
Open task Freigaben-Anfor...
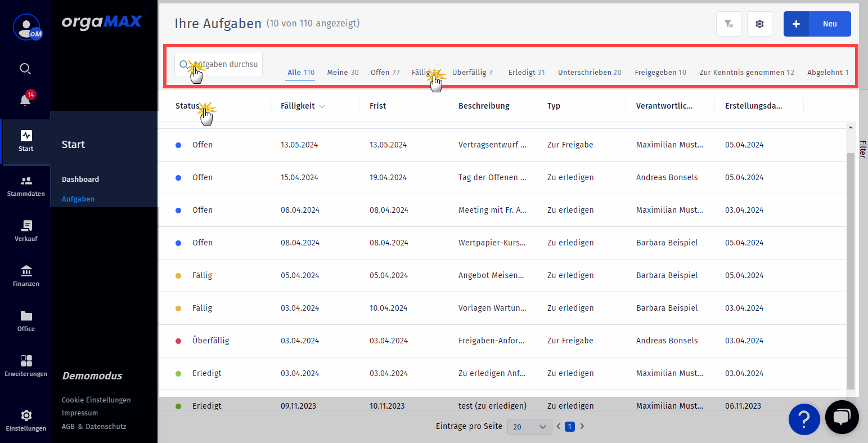pos(491,341)
